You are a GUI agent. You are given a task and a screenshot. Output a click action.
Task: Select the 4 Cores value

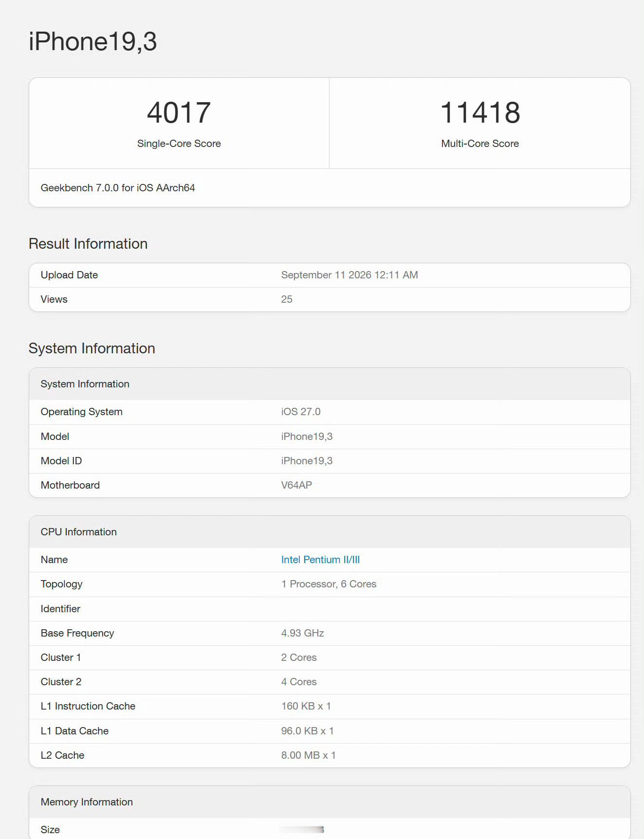click(x=299, y=682)
